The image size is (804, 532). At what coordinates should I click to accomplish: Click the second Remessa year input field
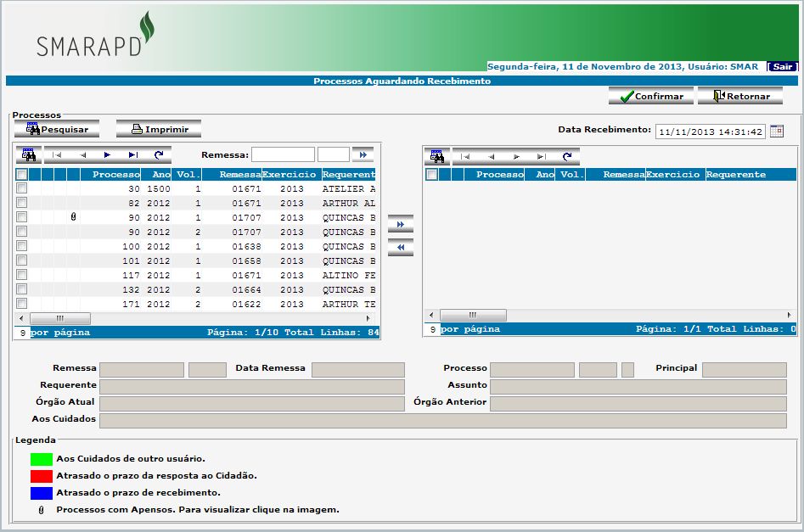334,154
